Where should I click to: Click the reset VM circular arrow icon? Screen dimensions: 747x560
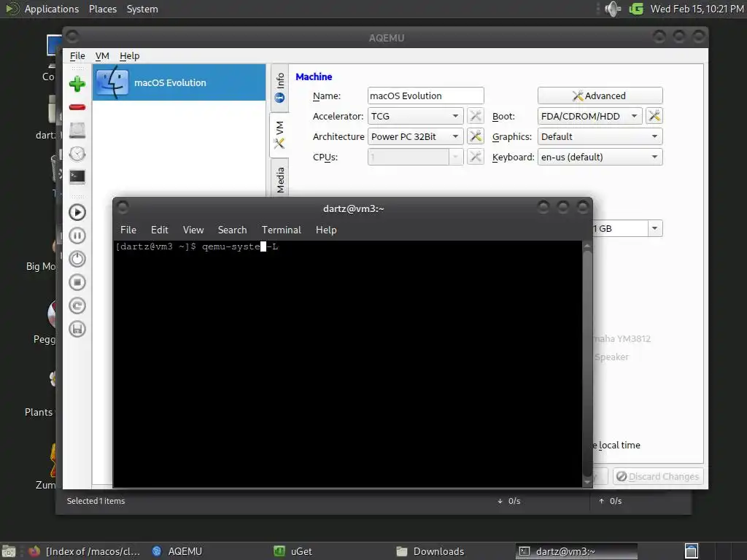click(77, 306)
